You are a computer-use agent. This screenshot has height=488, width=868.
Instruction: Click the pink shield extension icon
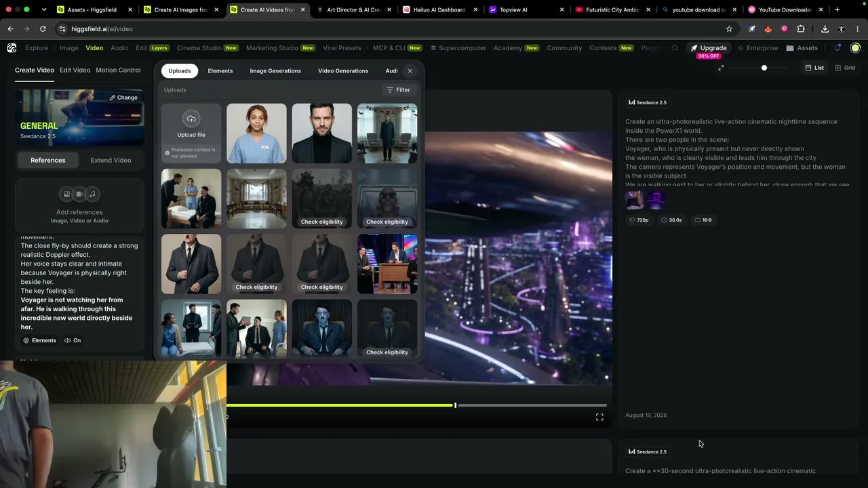pos(785,29)
